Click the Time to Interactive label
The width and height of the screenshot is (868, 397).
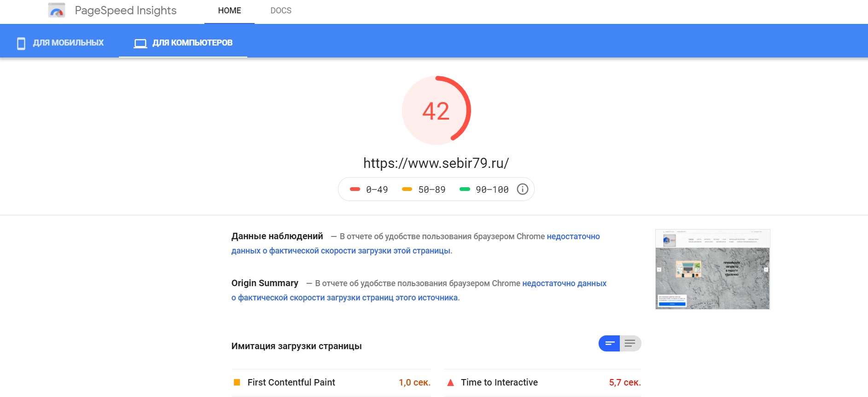499,382
